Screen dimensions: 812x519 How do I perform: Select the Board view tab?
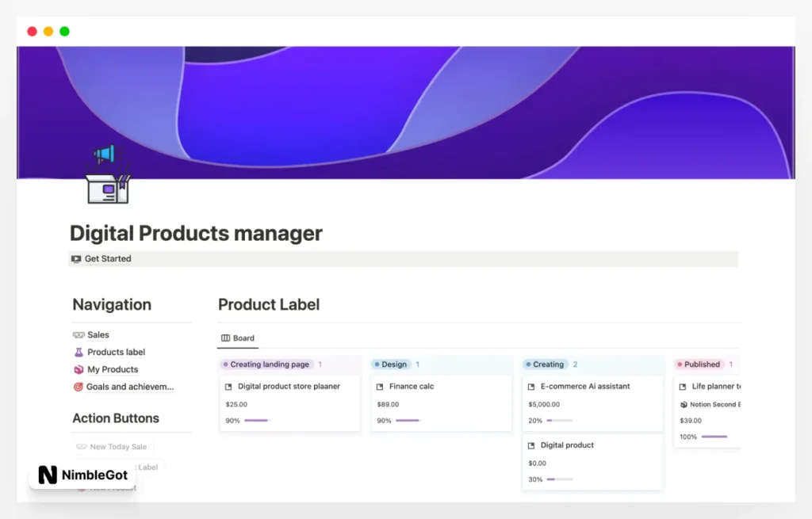[x=238, y=338]
